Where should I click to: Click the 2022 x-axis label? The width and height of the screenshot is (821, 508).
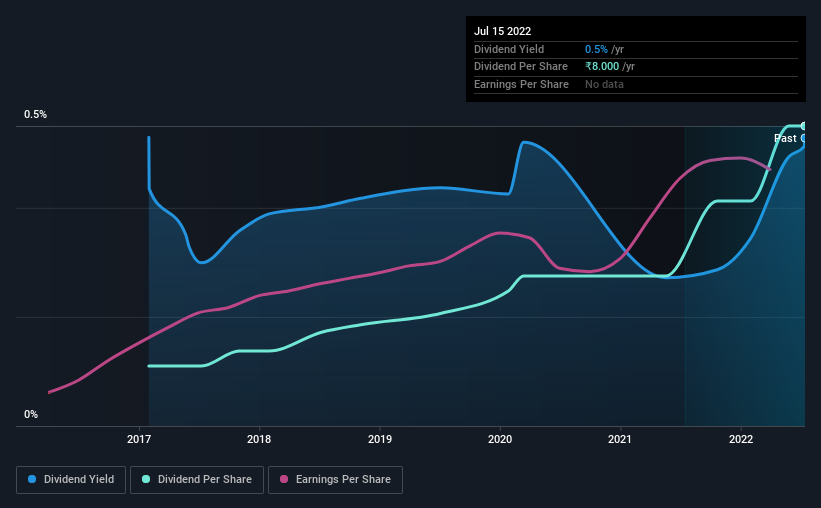point(741,439)
